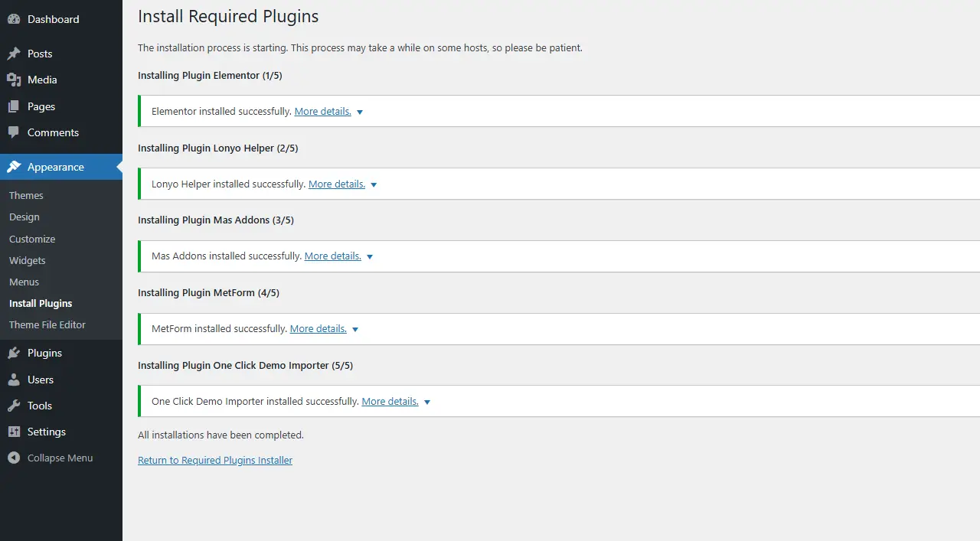Open the Customize submenu item
This screenshot has width=980, height=541.
(x=32, y=239)
